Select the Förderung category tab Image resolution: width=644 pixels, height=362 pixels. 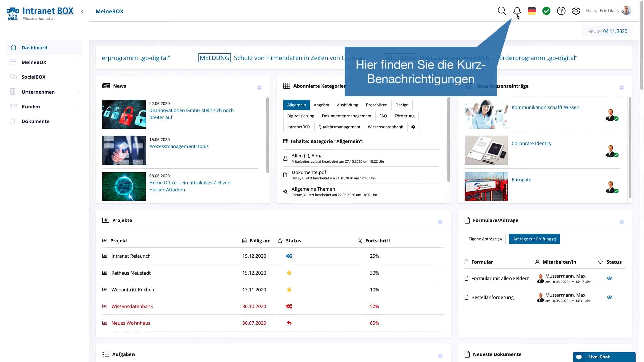pyautogui.click(x=405, y=116)
